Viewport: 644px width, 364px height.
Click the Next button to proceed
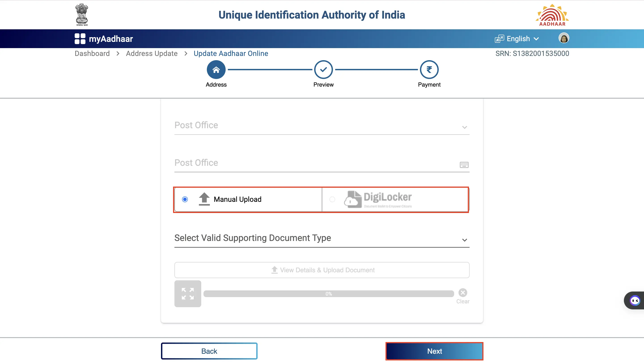(x=434, y=351)
